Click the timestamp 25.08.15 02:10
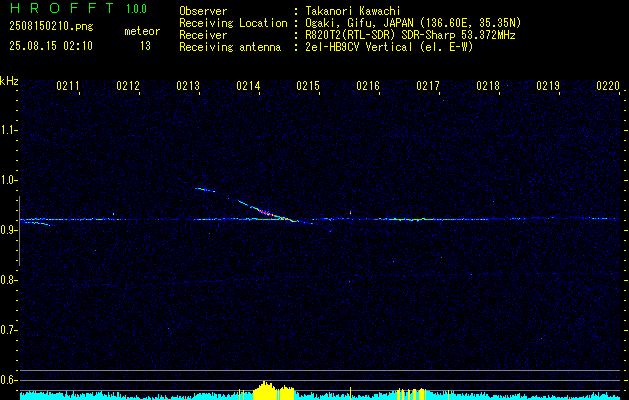 (x=51, y=46)
